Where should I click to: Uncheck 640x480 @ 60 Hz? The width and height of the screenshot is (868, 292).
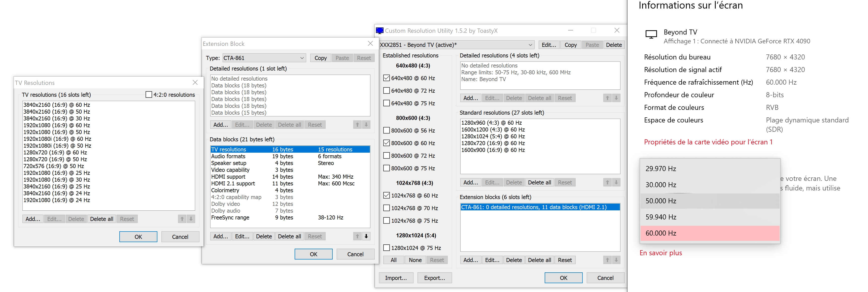coord(387,78)
